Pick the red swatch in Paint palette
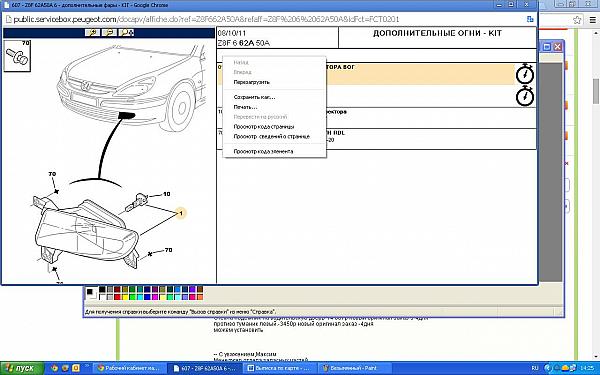This screenshot has width=600, height=375. [117, 297]
